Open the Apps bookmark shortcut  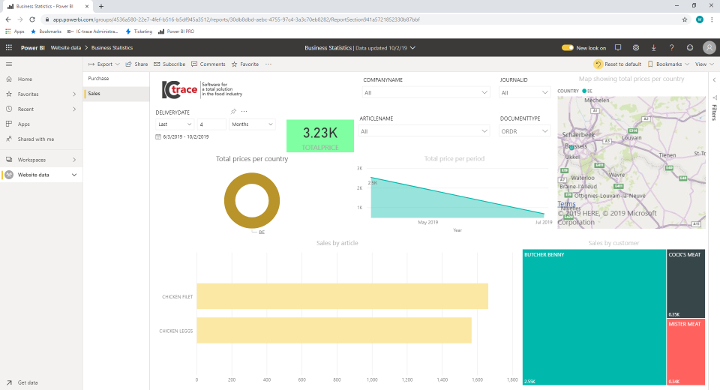click(x=15, y=31)
